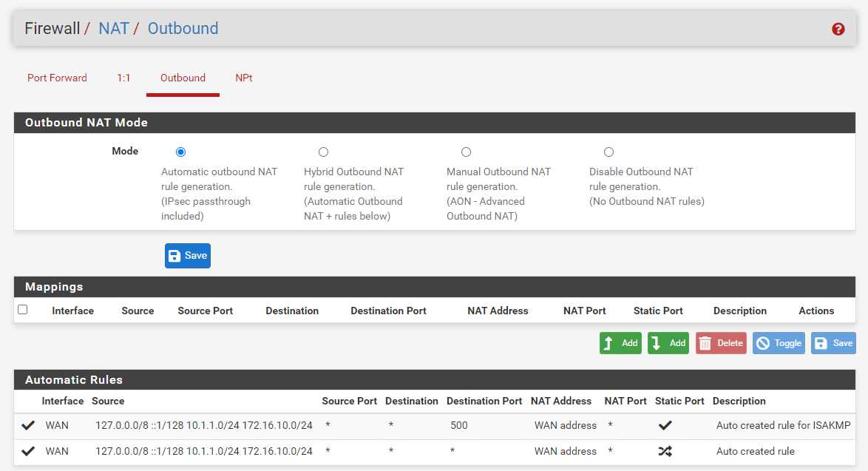Image resolution: width=868 pixels, height=471 pixels.
Task: Open the Outbound tab
Action: tap(183, 78)
